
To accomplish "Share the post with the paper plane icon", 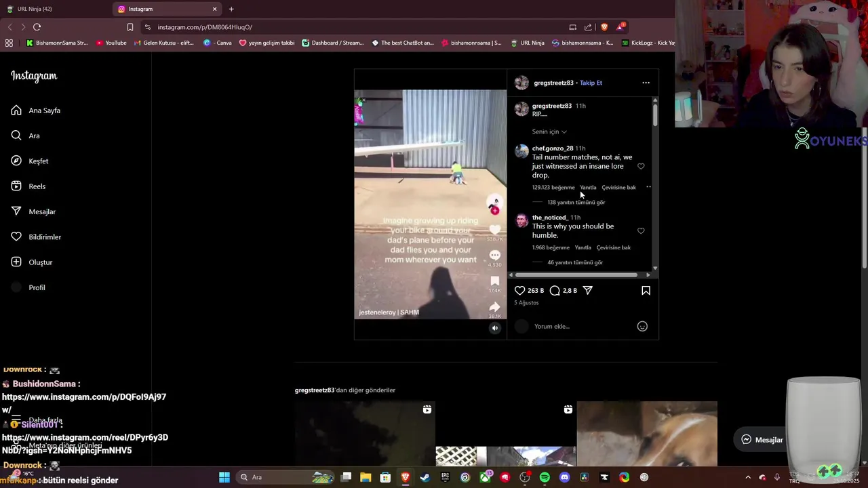I will 588,291.
